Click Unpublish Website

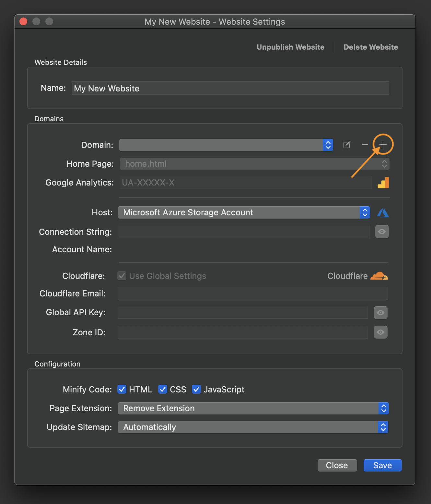290,47
